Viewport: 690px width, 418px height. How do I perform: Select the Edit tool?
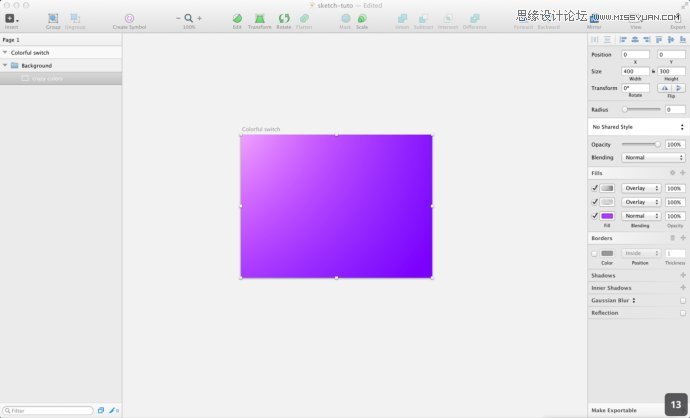pyautogui.click(x=237, y=18)
